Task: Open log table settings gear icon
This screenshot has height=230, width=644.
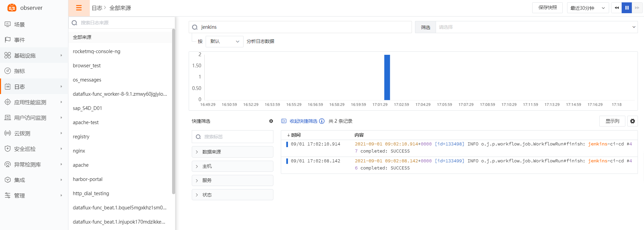Action: coord(632,121)
